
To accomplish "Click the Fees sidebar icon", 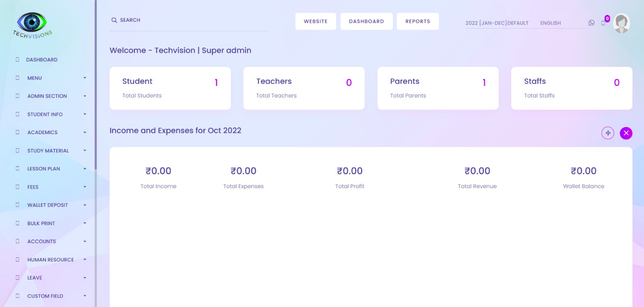I will tap(17, 187).
